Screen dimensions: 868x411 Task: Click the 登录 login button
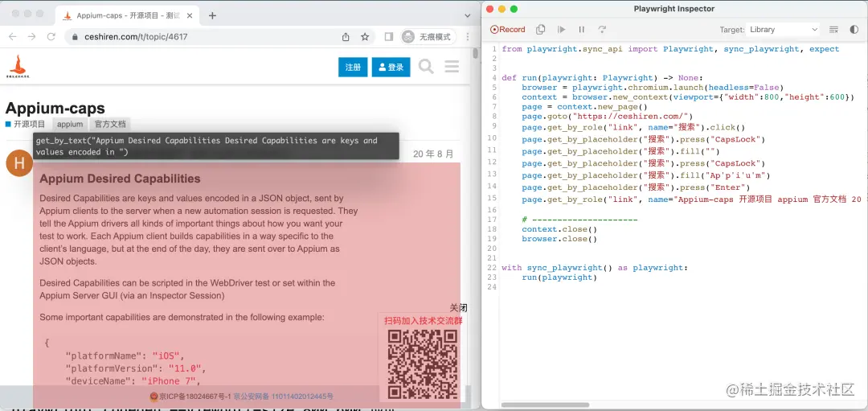tap(391, 67)
